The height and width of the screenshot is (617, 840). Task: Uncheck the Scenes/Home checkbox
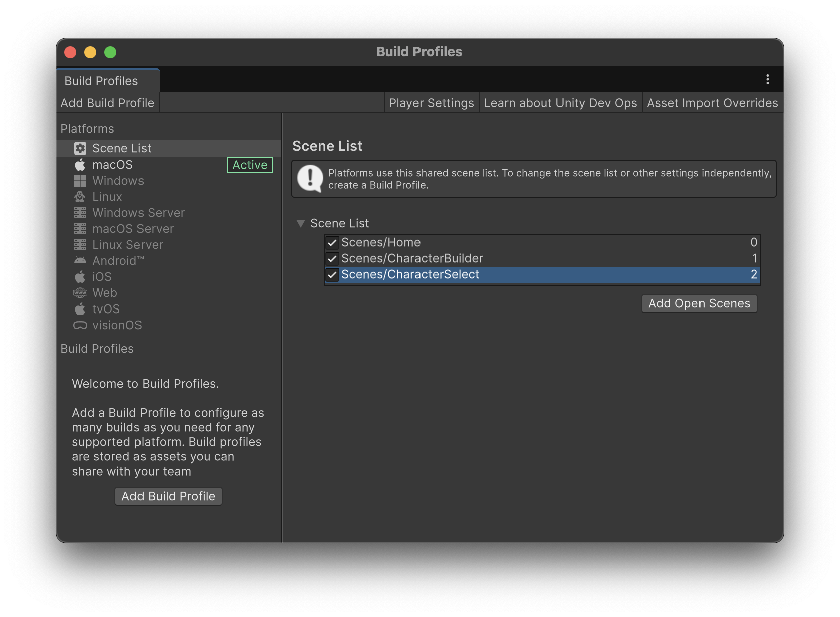click(332, 243)
